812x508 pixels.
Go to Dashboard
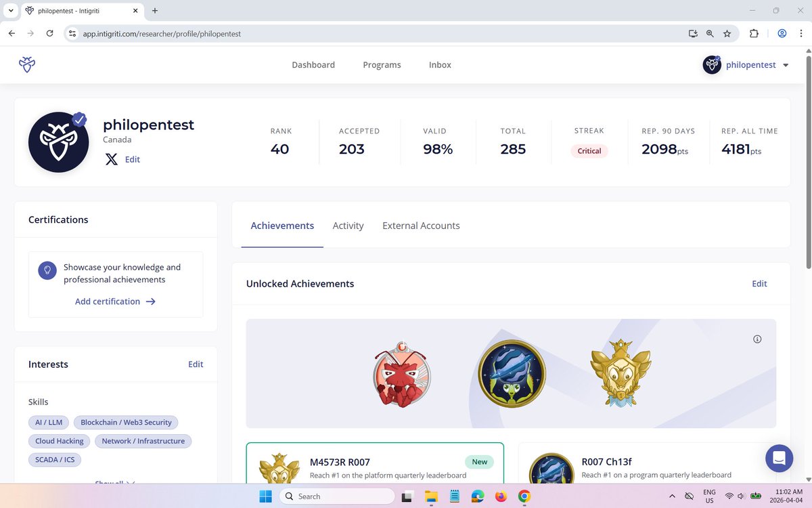point(313,65)
